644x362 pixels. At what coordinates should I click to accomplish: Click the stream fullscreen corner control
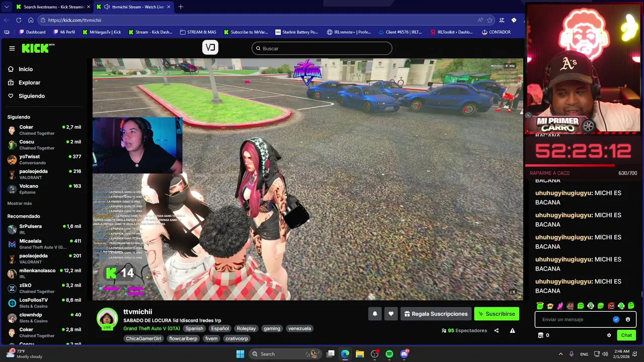(x=513, y=292)
